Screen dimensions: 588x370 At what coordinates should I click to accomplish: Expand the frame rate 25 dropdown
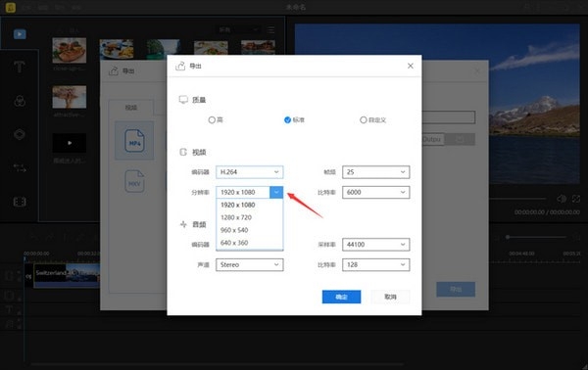click(375, 172)
